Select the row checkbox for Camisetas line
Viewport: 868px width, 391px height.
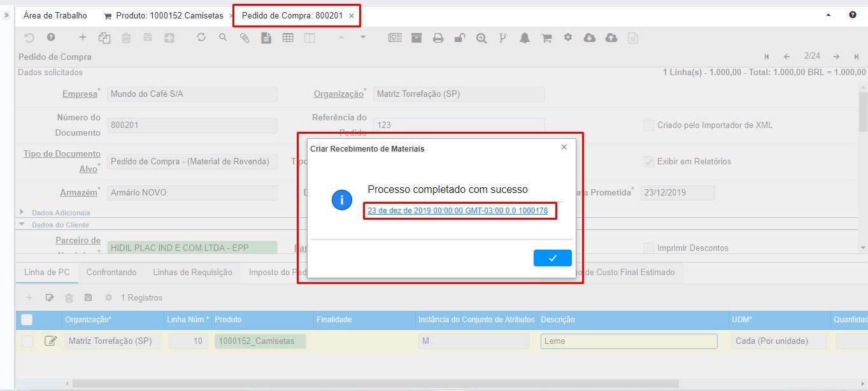coord(27,341)
